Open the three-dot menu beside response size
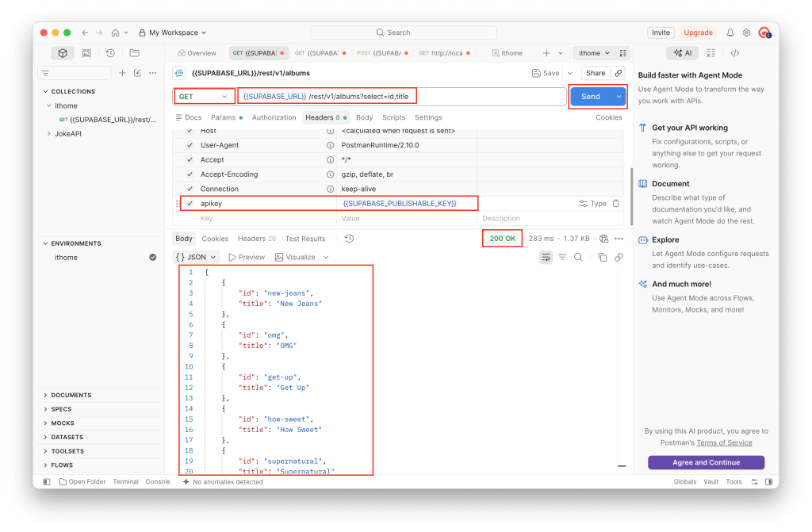This screenshot has width=812, height=532. (x=619, y=239)
